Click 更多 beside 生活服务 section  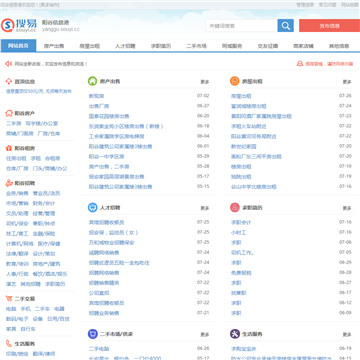[347, 334]
